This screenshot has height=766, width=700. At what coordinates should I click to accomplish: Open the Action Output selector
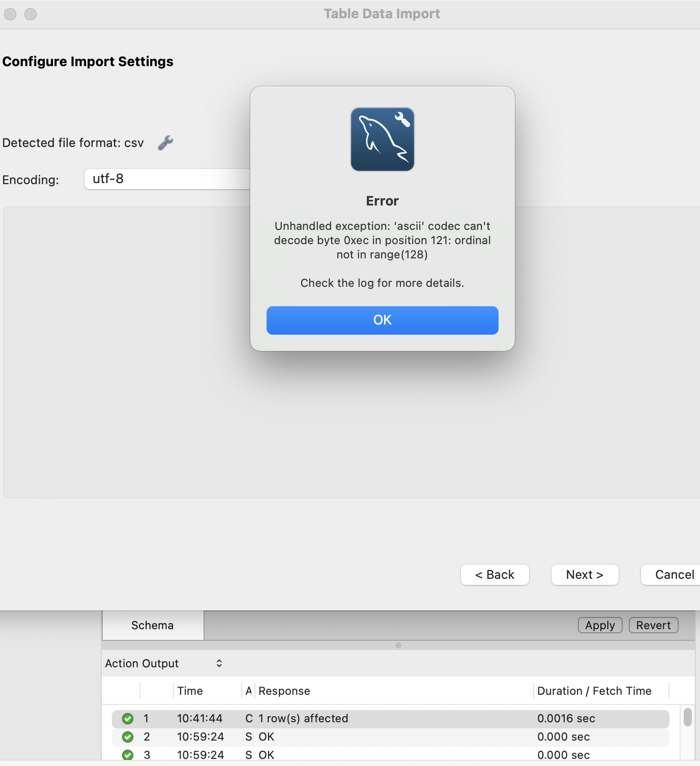164,663
